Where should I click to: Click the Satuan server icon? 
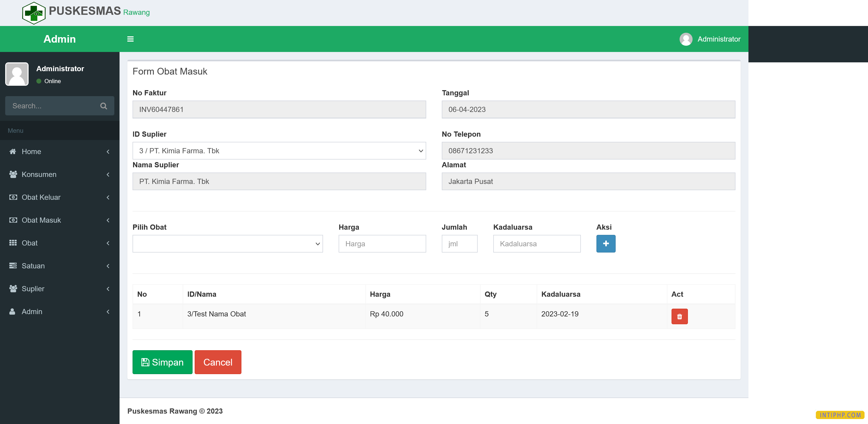[x=13, y=266]
